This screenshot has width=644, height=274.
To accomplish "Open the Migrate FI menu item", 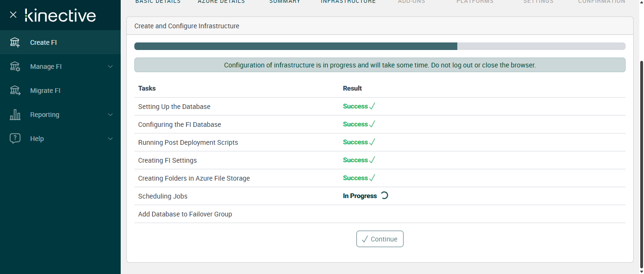I will pos(45,91).
